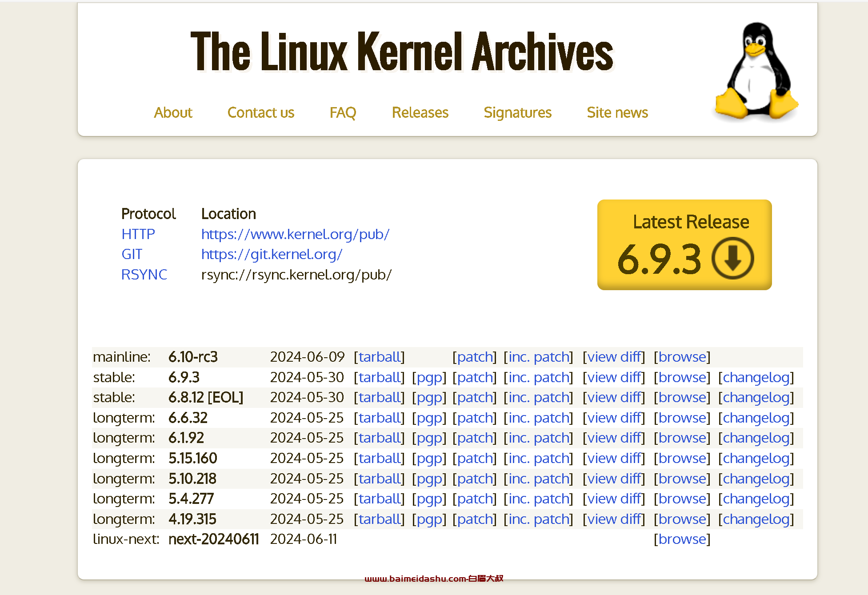
Task: Go to Signatures page
Action: 517,112
